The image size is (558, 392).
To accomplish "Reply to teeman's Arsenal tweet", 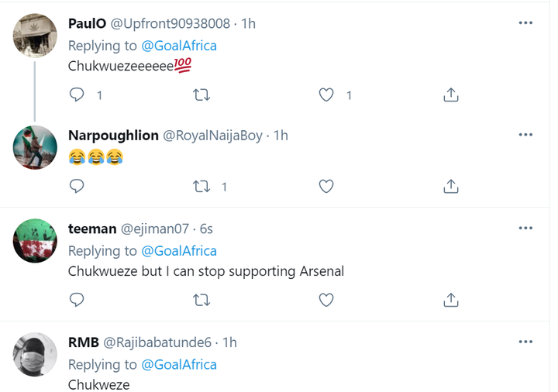I will 77,300.
